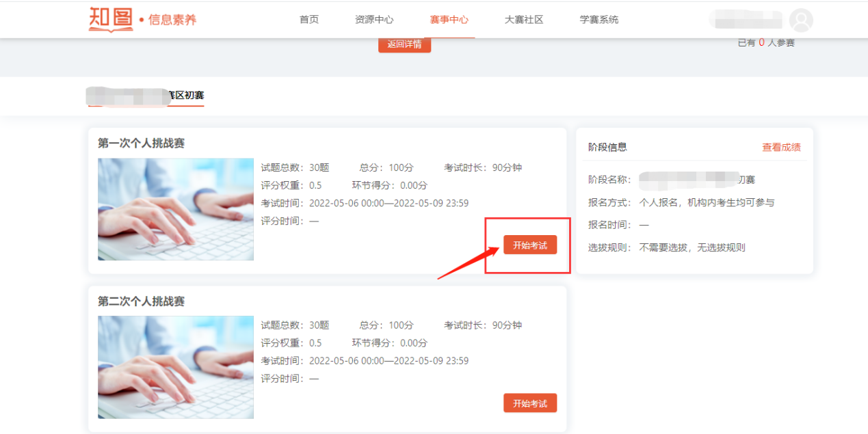Open the 大赛社区 navigation item
Viewport: 868px width, 434px height.
pos(523,20)
